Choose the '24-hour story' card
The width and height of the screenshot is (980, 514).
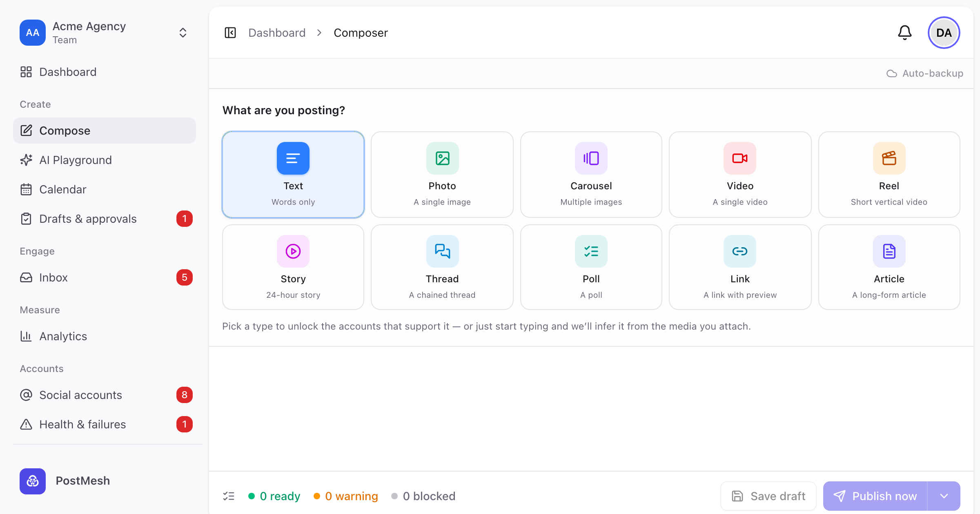[x=293, y=267]
